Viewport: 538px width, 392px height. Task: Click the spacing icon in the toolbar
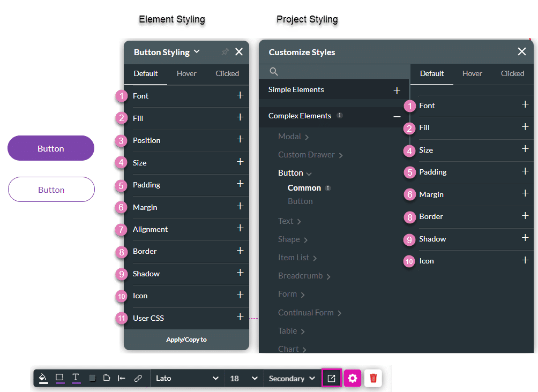pyautogui.click(x=121, y=378)
